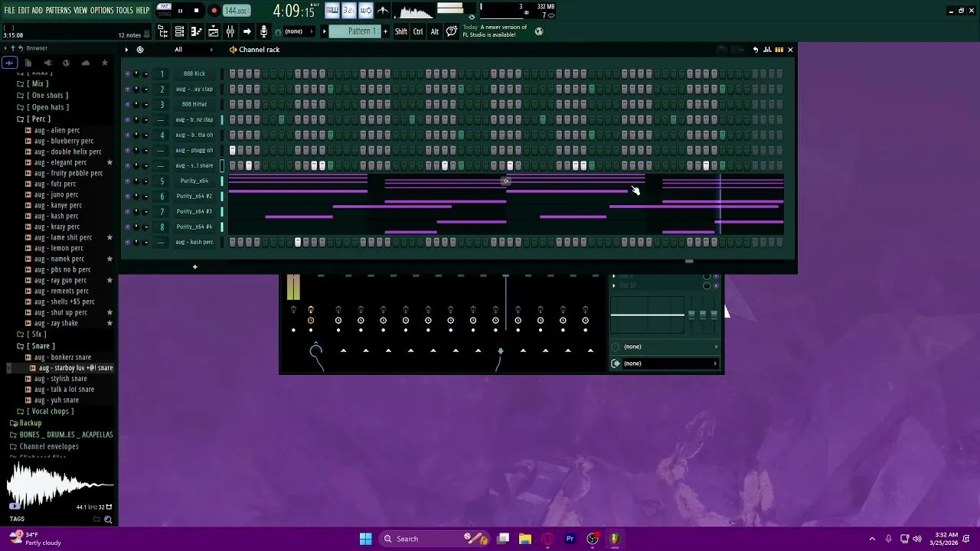Toggle step/piano roll view icon in Channel rack

click(x=779, y=50)
